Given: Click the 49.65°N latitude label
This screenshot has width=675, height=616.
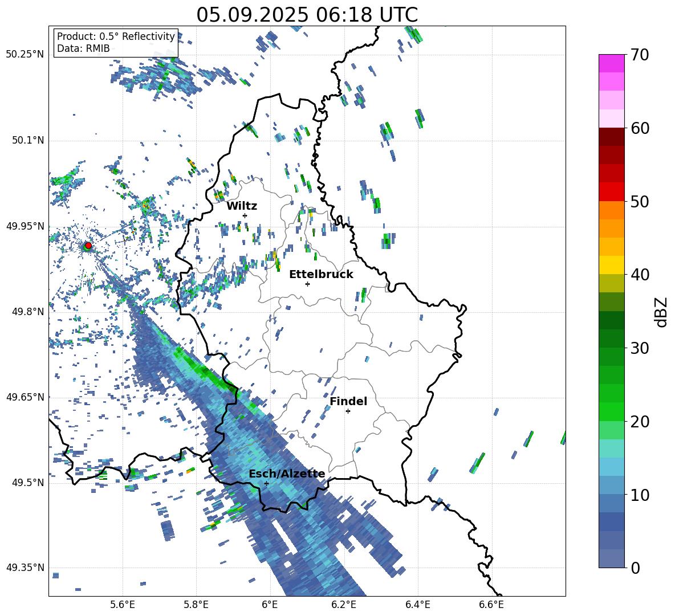Looking at the screenshot, I should 25,397.
